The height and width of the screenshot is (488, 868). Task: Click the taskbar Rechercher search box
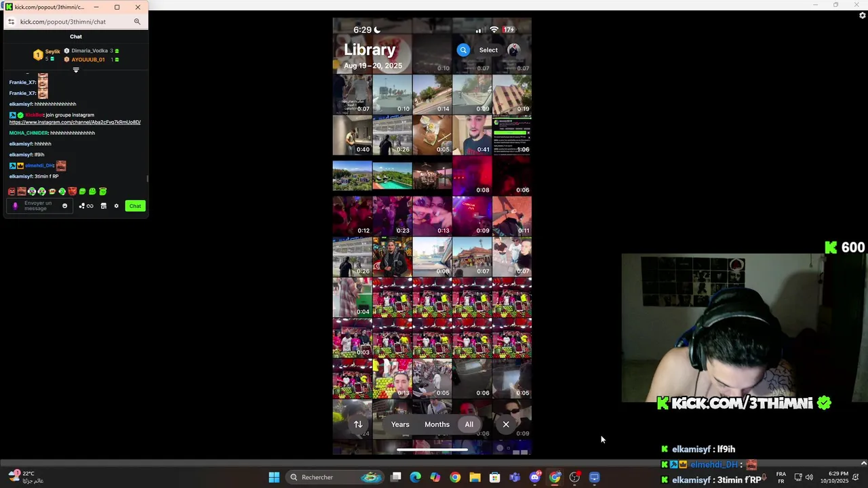[x=336, y=477]
